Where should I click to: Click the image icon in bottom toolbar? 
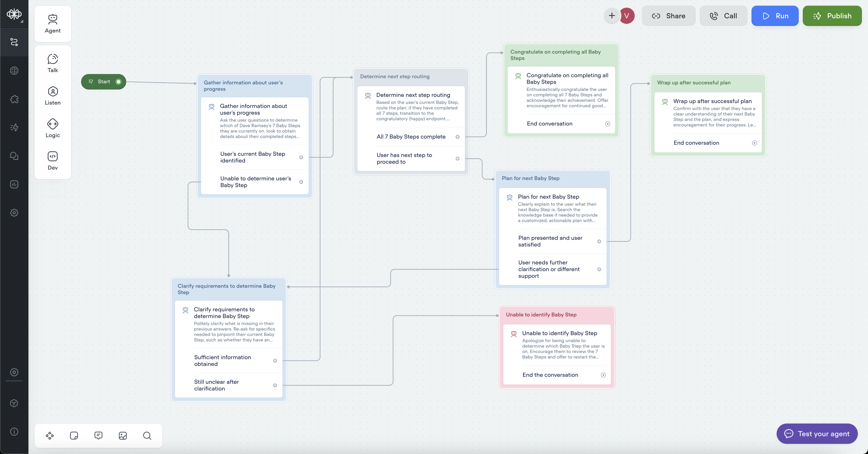point(123,435)
